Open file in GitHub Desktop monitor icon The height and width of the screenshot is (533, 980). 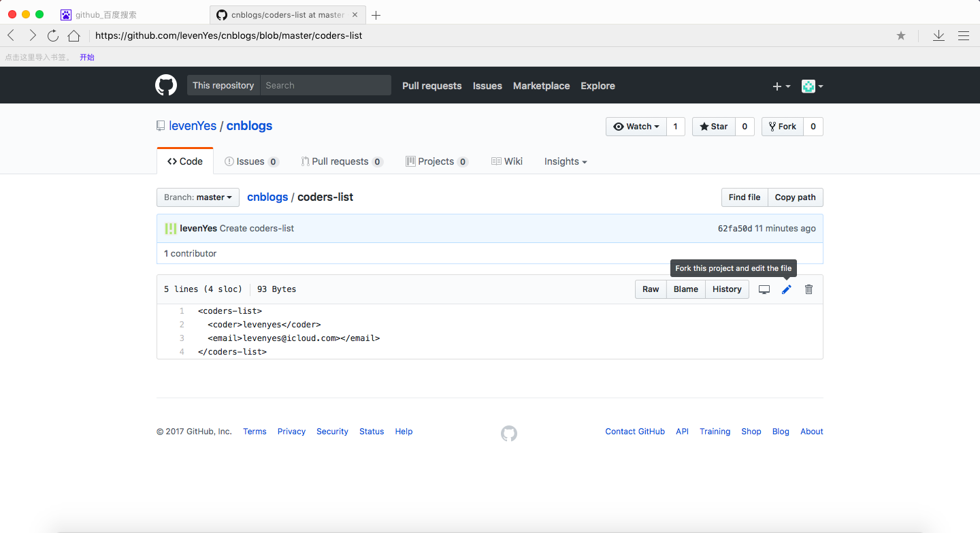tap(764, 289)
